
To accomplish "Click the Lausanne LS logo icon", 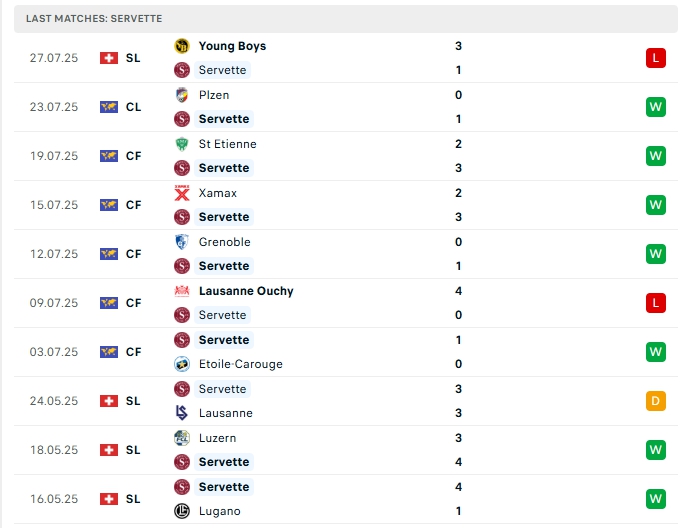I will coord(182,413).
